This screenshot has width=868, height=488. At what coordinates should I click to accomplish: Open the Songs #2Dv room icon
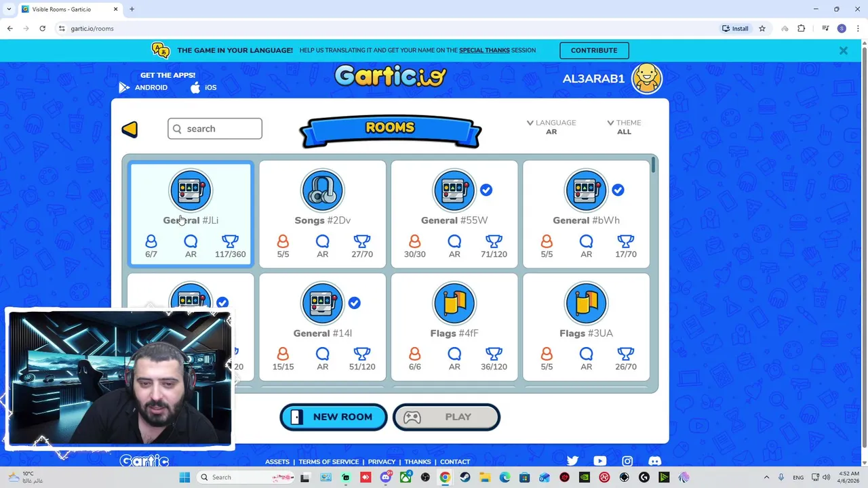click(x=323, y=190)
